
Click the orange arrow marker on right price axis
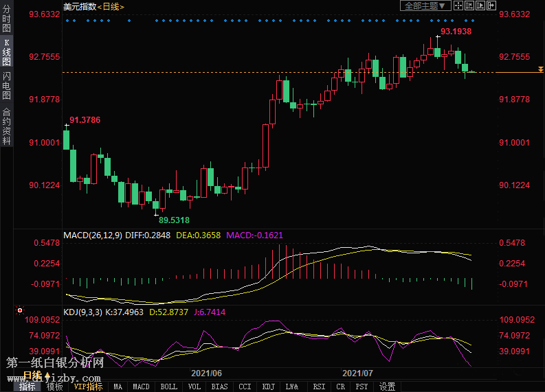click(x=540, y=70)
